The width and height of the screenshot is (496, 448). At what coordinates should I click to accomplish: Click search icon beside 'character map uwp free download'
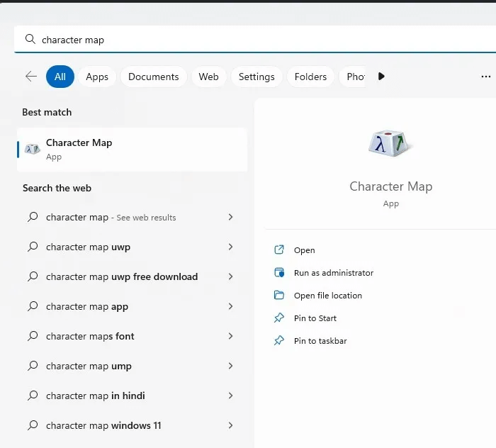pos(33,276)
